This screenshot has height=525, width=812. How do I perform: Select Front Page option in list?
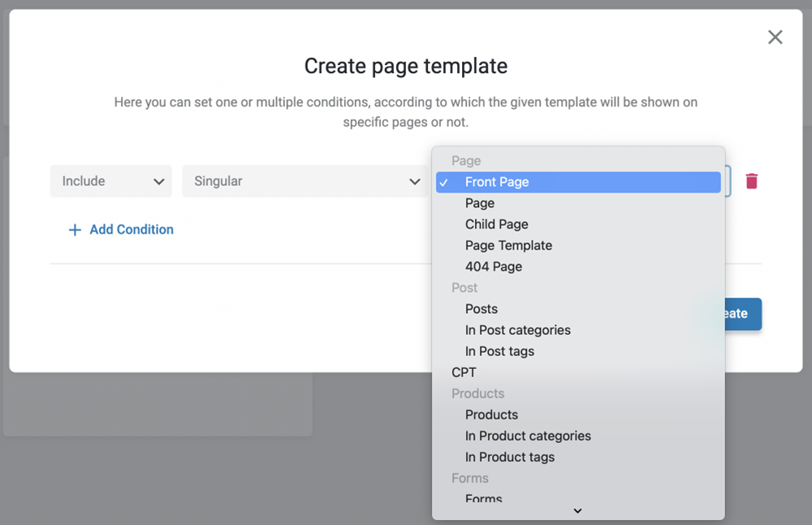pyautogui.click(x=578, y=182)
